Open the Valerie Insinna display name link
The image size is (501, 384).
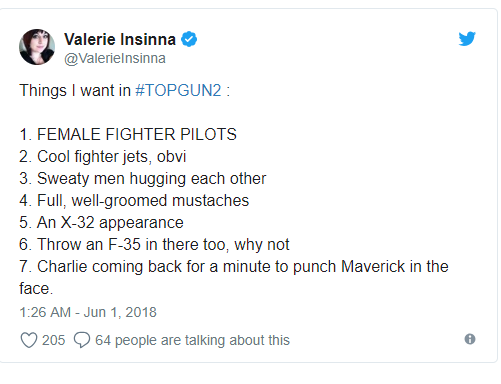120,39
